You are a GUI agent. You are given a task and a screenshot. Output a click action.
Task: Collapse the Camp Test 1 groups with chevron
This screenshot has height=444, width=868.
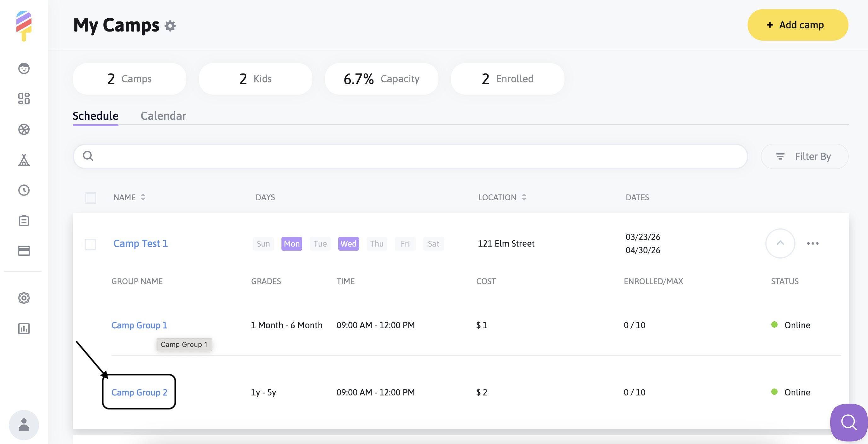coord(780,243)
